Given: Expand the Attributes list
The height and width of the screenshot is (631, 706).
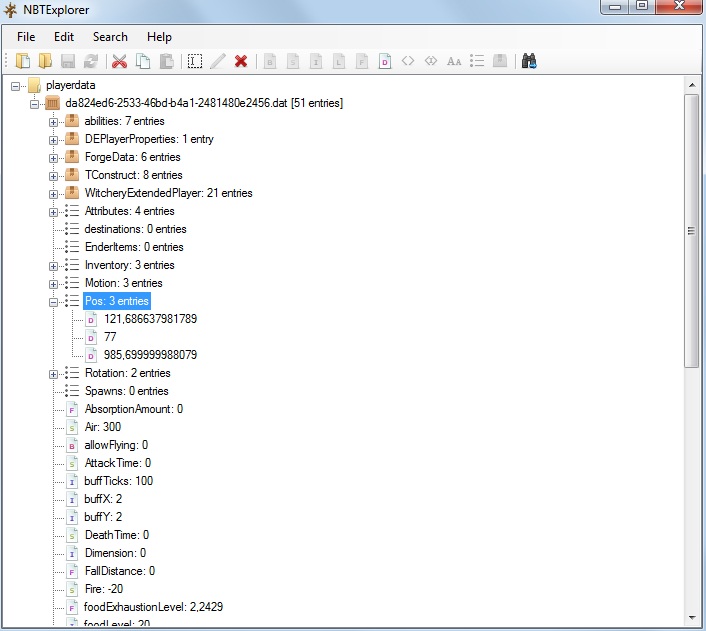Looking at the screenshot, I should click(53, 212).
